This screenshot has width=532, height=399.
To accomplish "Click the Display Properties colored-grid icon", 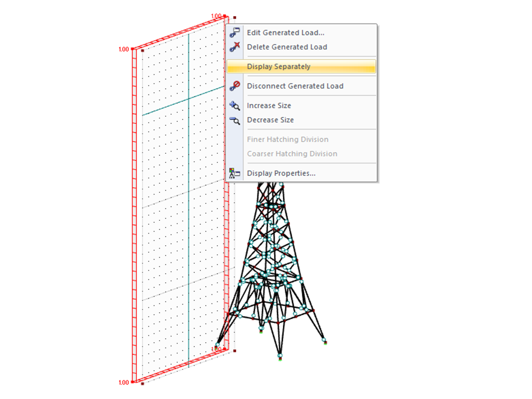I will (235, 173).
